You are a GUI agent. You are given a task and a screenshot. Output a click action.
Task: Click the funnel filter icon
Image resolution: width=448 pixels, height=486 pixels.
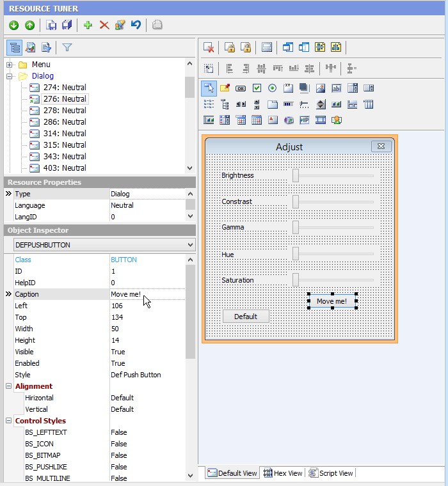(67, 47)
